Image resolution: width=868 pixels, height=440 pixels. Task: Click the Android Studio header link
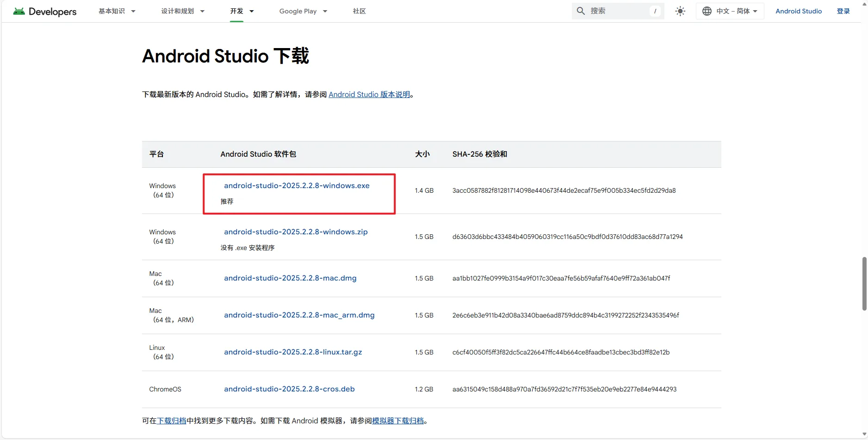point(799,11)
